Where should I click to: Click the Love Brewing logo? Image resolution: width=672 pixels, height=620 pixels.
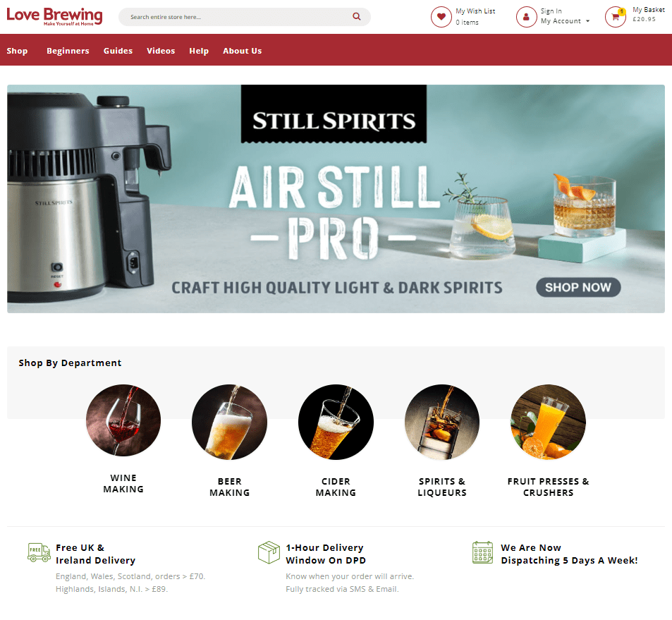[54, 16]
